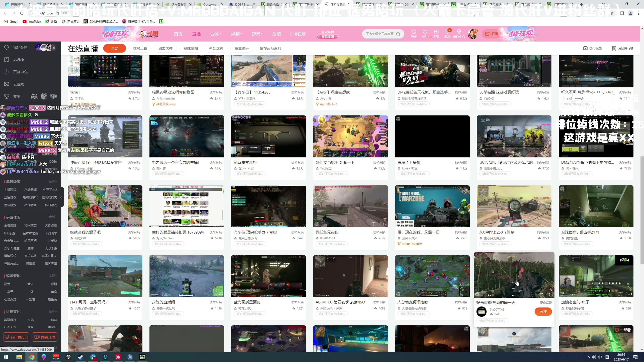Image resolution: width=644 pixels, height=362 pixels.
Task: Expand the 游戏 dropdown in the nav
Action: click(257, 34)
